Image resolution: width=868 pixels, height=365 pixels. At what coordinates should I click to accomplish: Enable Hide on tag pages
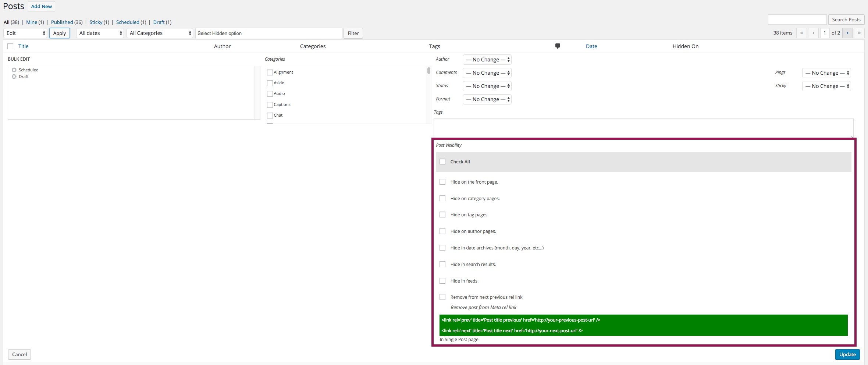(442, 215)
